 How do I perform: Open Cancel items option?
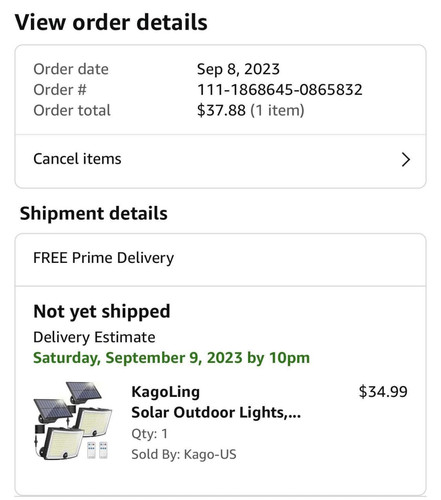click(220, 160)
